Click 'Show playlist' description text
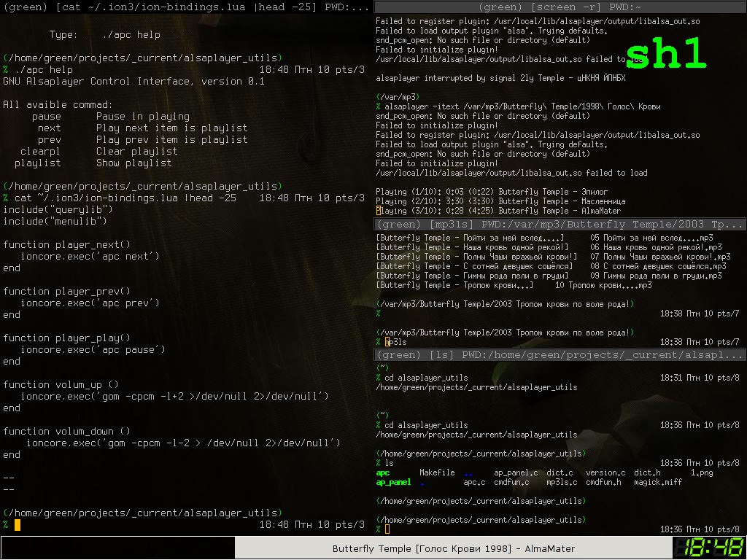Viewport: 747px width, 560px height. 134,163
